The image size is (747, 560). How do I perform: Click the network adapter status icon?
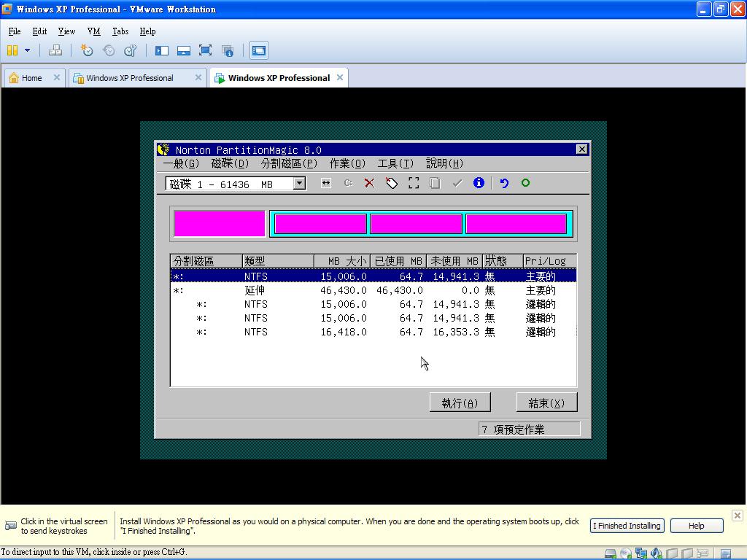(641, 553)
